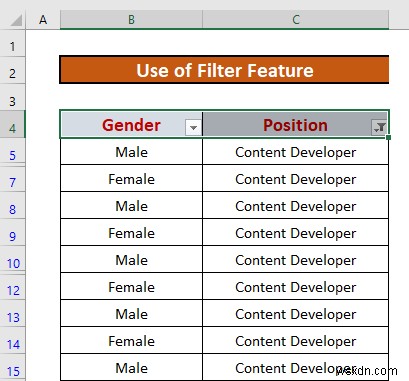
Task: Select Content Developer cell in row 8
Action: tap(295, 206)
